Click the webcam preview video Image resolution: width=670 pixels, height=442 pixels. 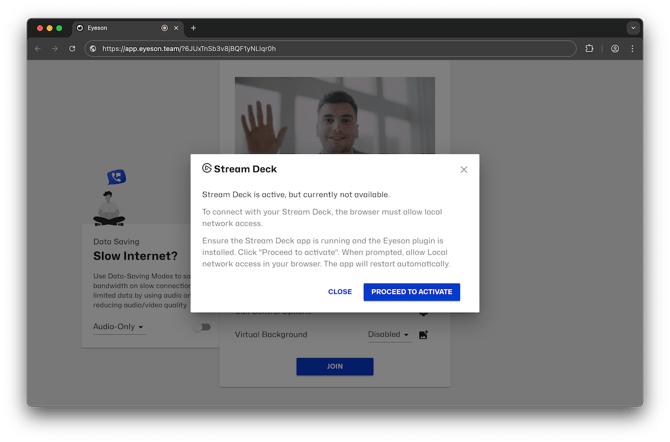point(335,115)
